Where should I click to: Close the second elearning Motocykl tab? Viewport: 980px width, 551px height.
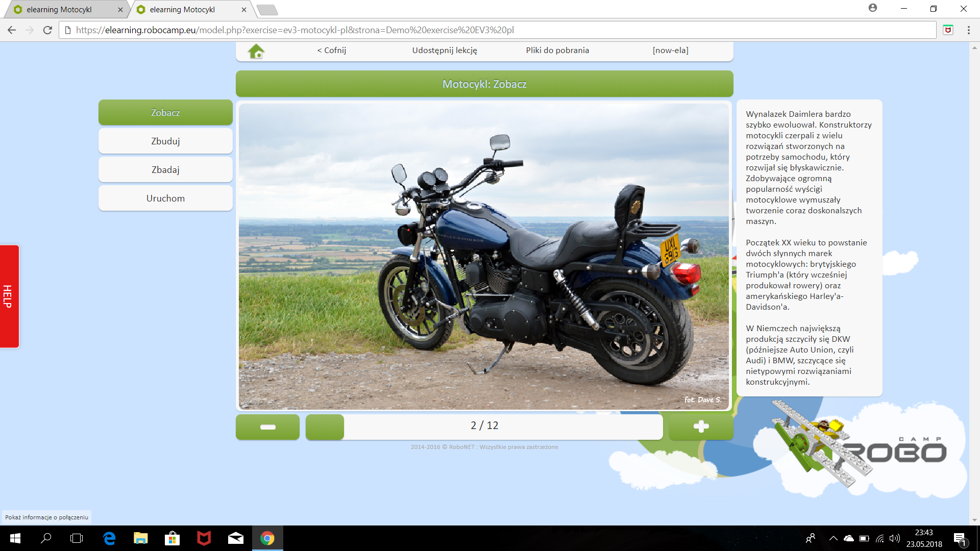pyautogui.click(x=243, y=9)
